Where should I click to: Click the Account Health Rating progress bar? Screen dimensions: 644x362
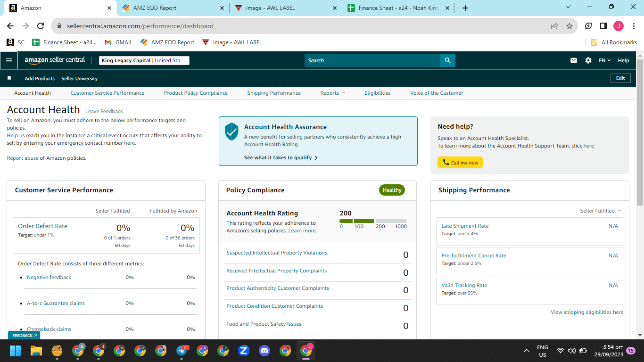[x=373, y=221]
